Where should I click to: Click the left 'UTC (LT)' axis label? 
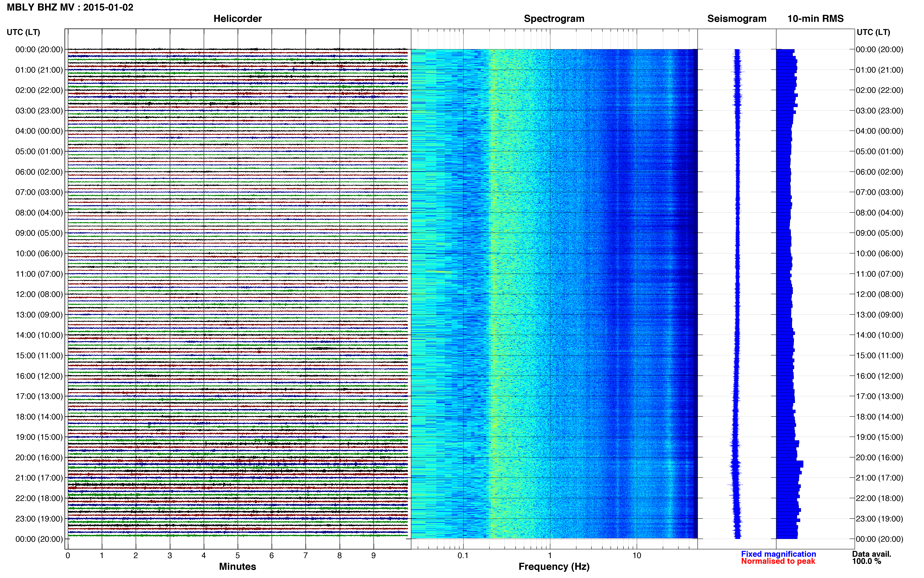(23, 32)
